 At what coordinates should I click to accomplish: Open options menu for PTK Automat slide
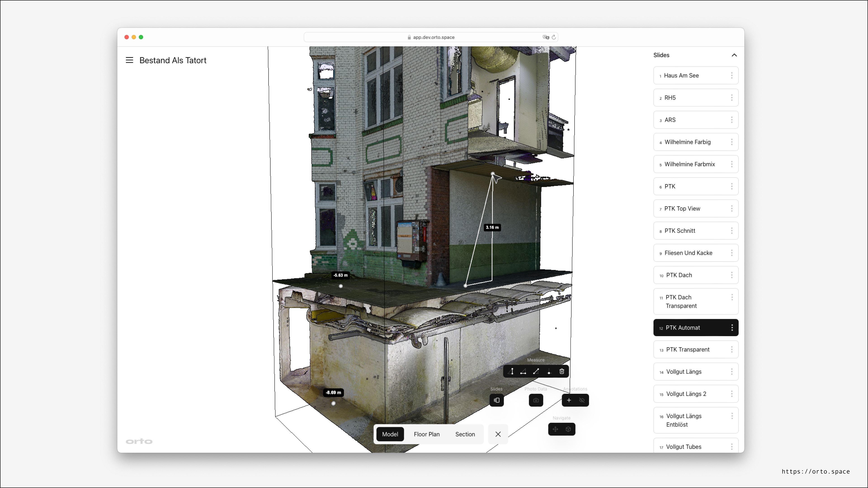732,328
